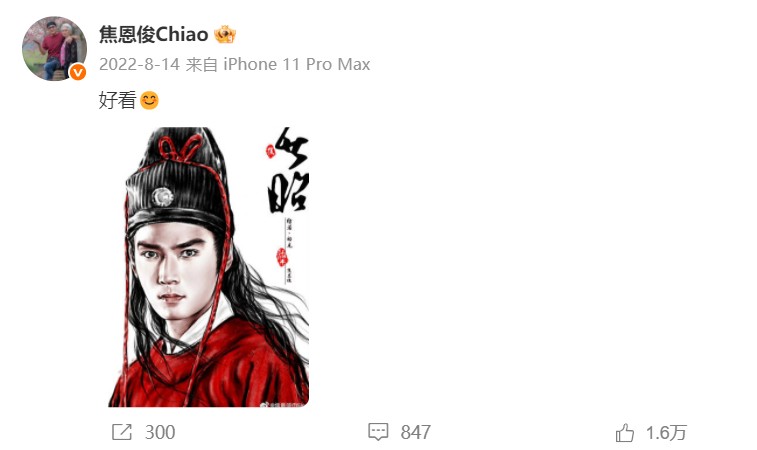
Task: Click the 2022-8-14 post date
Action: pos(140,64)
